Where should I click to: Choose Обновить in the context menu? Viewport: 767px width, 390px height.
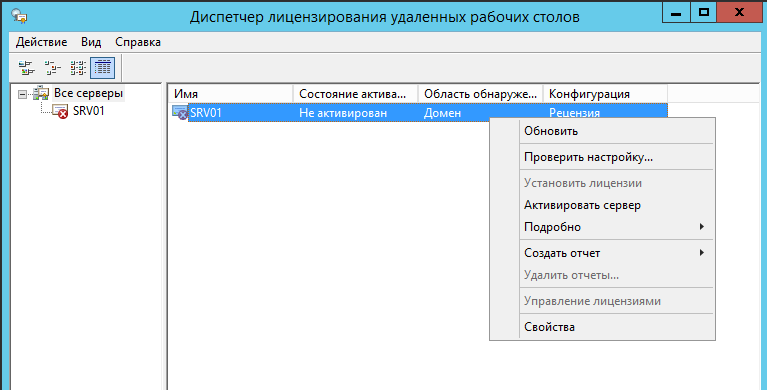[x=602, y=131]
